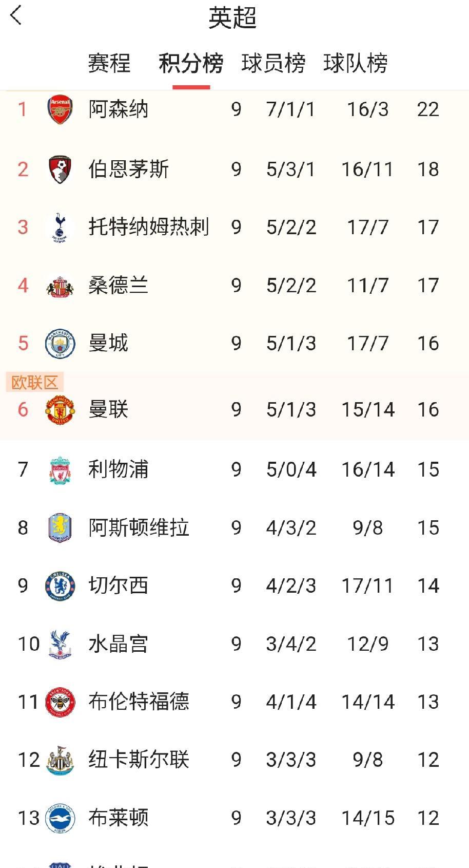Tap the Bournemouth club crest

tap(60, 169)
